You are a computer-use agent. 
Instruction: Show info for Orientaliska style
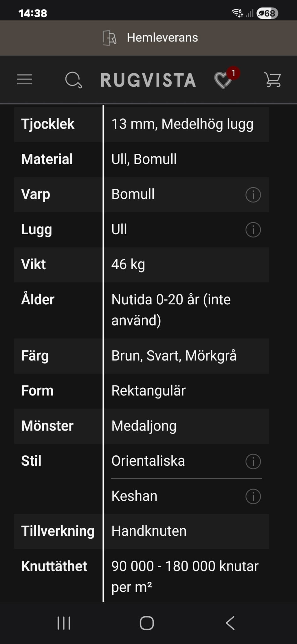[x=253, y=461]
